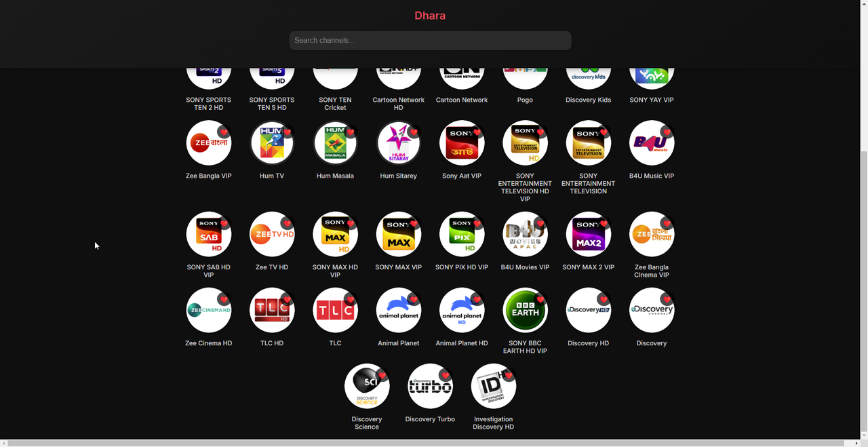Open the B4U Movies VIP logo
The image size is (868, 447).
[525, 235]
